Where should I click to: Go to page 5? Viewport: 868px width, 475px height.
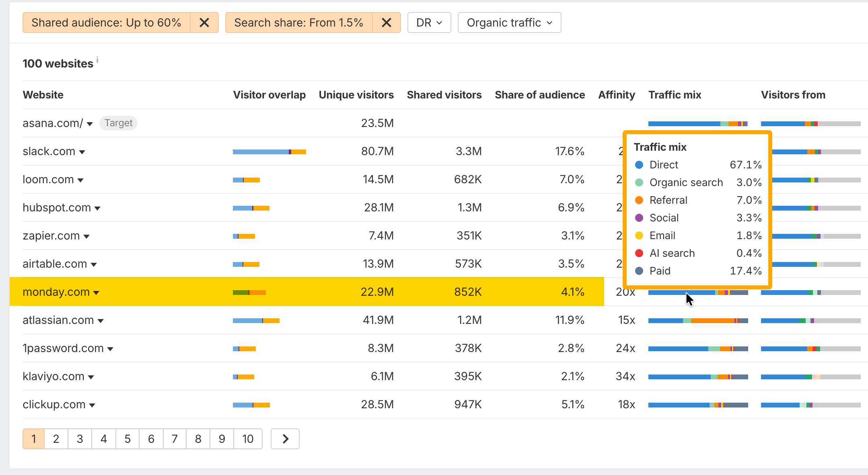128,439
